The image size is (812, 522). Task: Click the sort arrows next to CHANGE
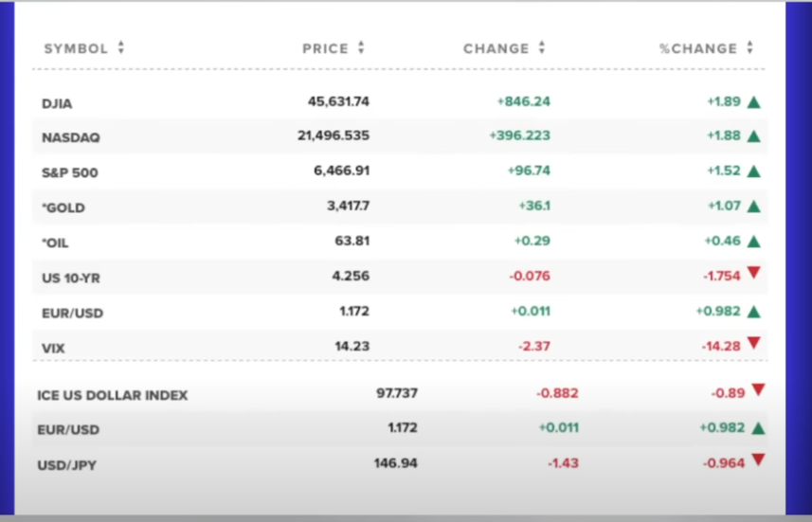542,47
